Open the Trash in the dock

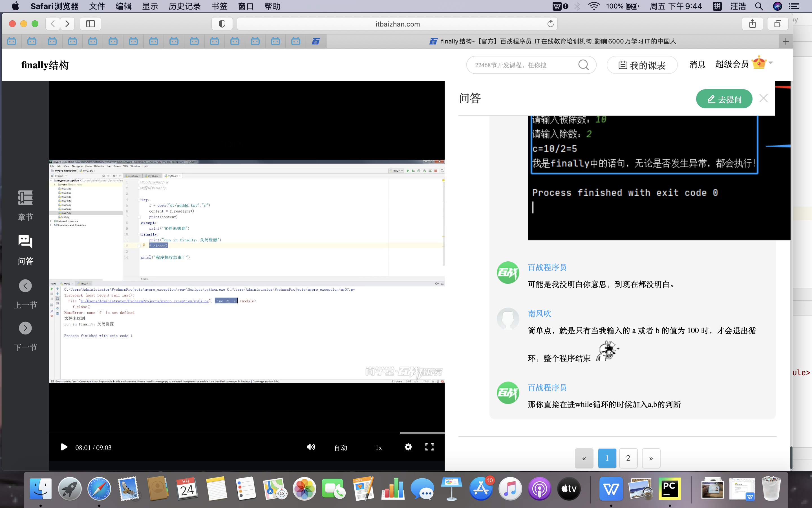(771, 489)
